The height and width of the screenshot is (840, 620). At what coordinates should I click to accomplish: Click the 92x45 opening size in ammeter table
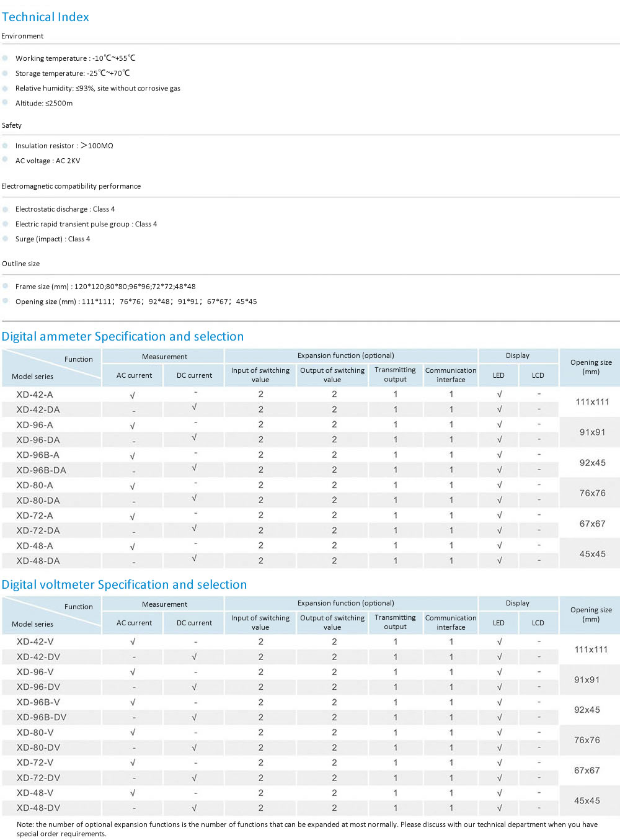pos(592,463)
